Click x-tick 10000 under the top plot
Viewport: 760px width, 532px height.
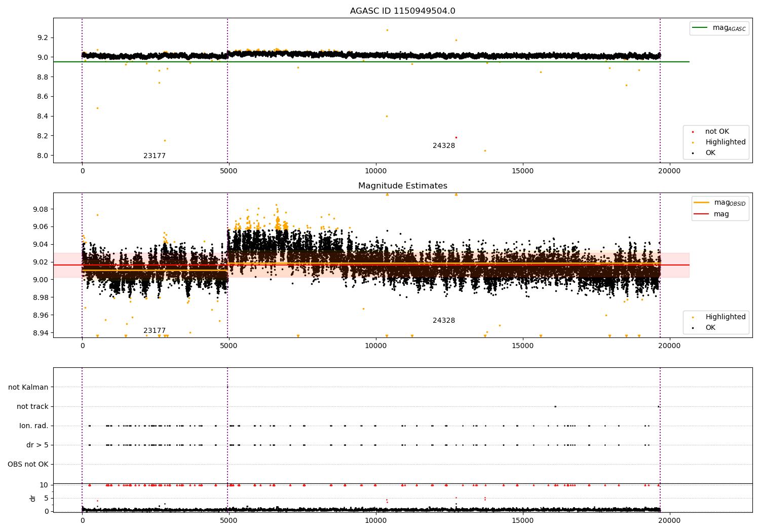[x=376, y=171]
